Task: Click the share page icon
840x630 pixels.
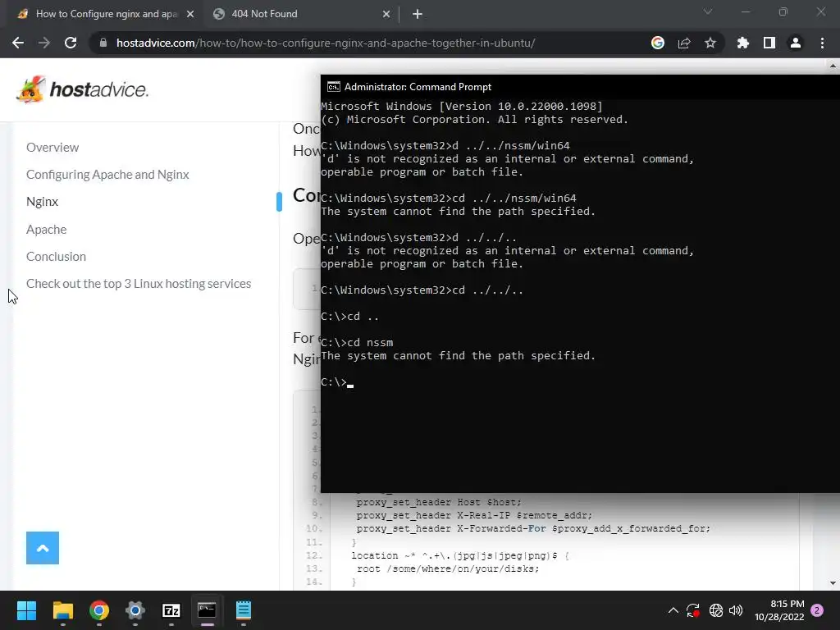Action: pyautogui.click(x=683, y=43)
